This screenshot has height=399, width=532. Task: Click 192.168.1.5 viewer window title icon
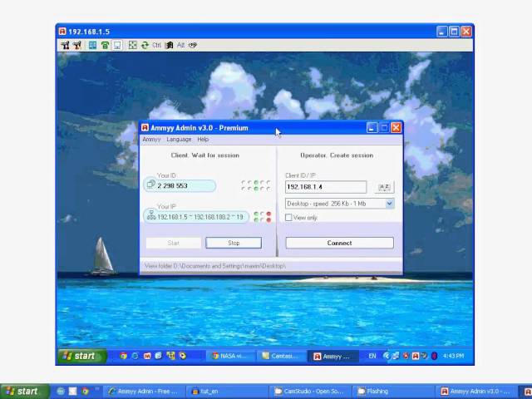[x=62, y=32]
